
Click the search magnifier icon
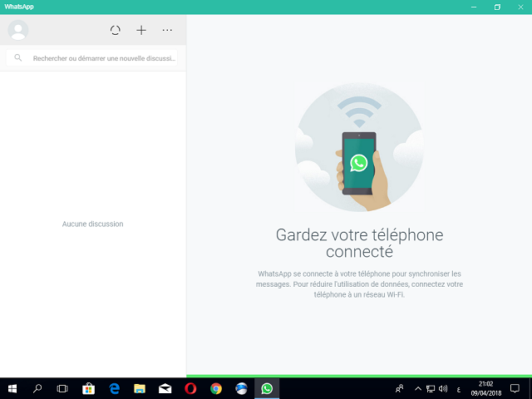point(18,57)
